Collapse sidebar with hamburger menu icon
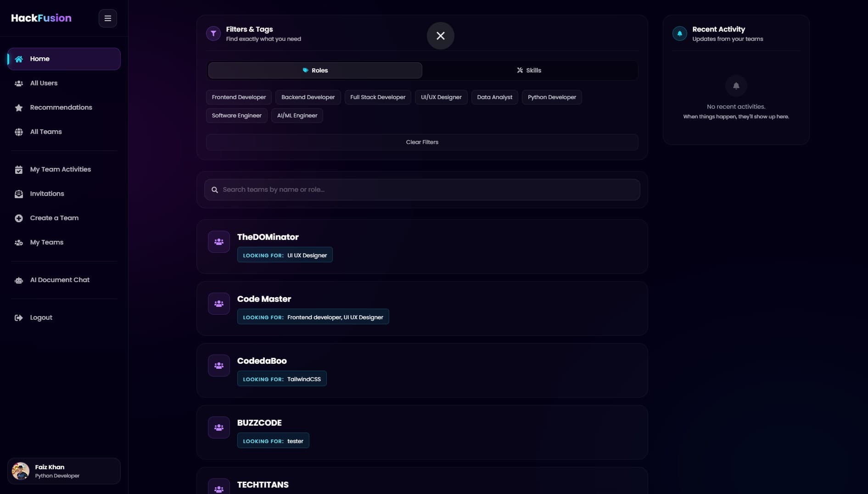Image resolution: width=868 pixels, height=494 pixels. (x=107, y=18)
